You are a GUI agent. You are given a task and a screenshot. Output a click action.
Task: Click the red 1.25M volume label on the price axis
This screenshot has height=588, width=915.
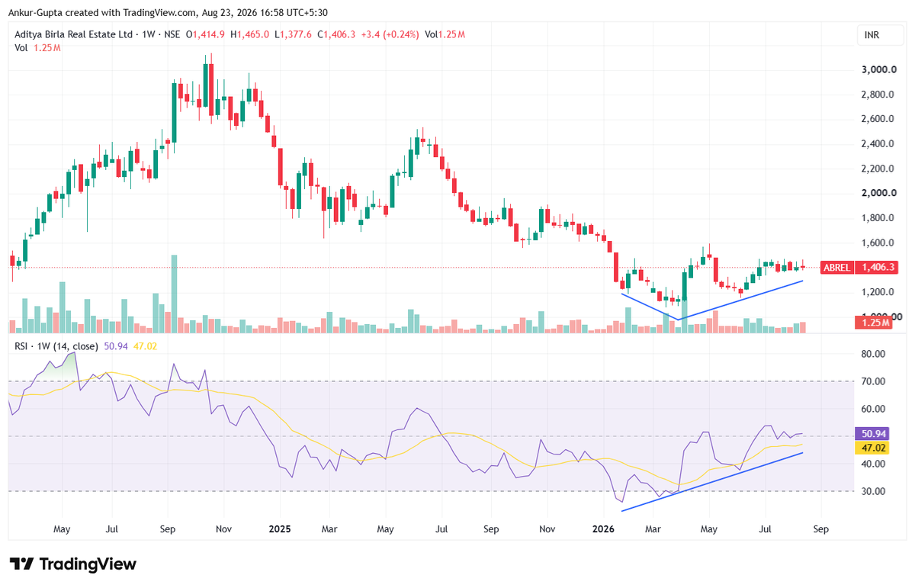point(873,323)
